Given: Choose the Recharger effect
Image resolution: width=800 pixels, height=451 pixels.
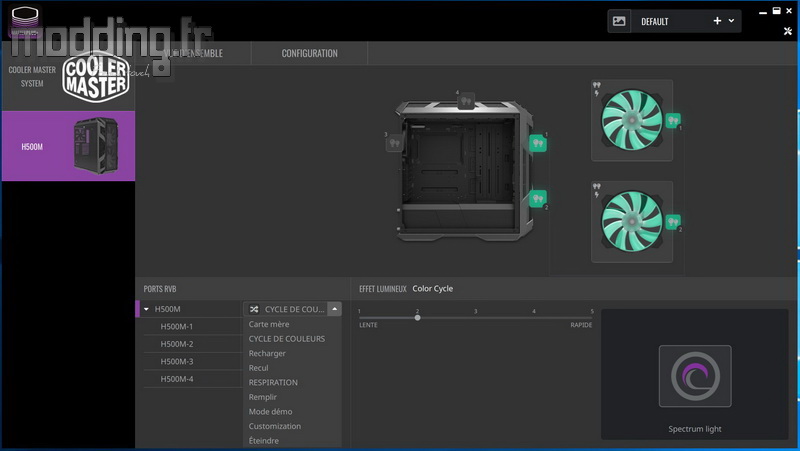Looking at the screenshot, I should pyautogui.click(x=267, y=353).
